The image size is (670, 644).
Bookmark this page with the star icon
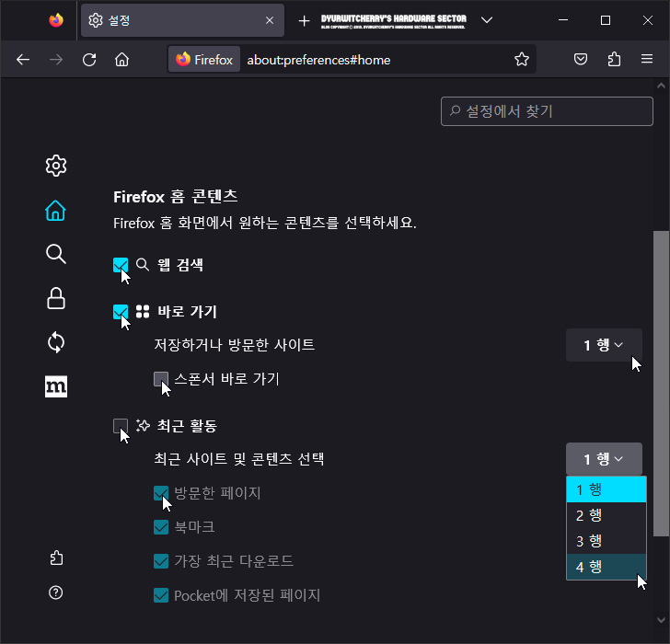(x=521, y=59)
